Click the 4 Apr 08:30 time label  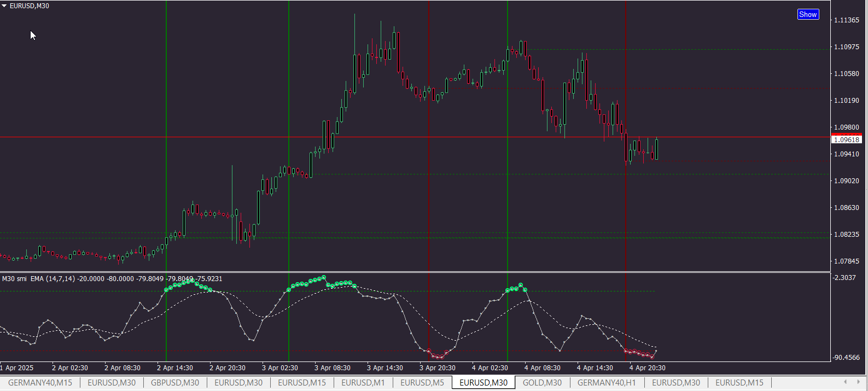pos(543,368)
